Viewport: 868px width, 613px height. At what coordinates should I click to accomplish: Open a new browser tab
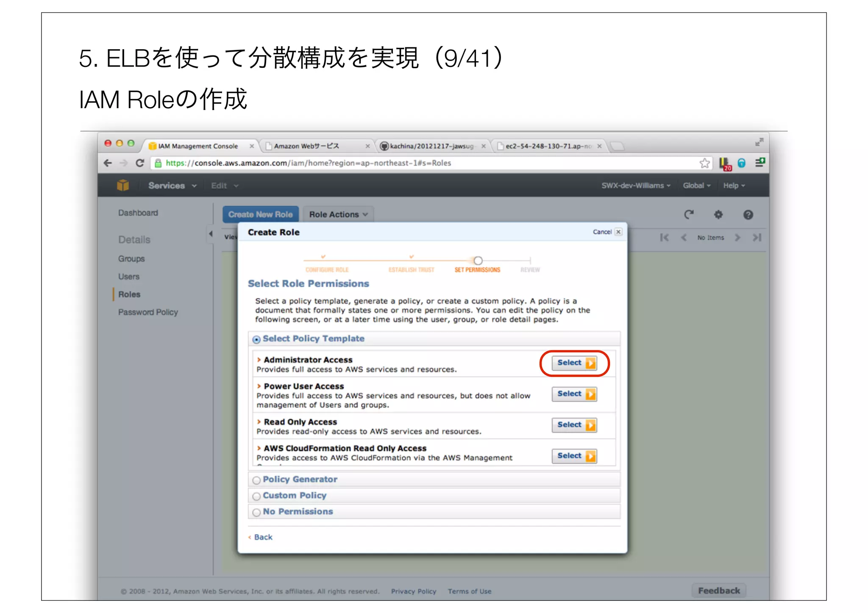pyautogui.click(x=618, y=146)
